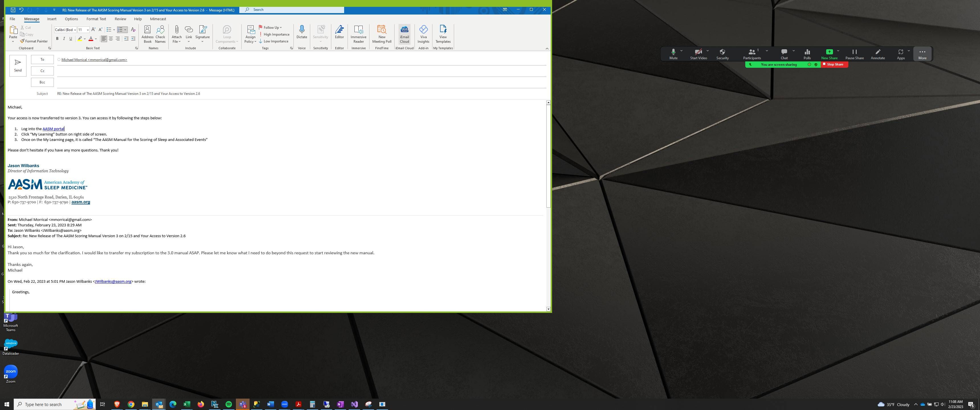Click the To recipients button
Screen dimensions: 980x410
click(x=42, y=59)
